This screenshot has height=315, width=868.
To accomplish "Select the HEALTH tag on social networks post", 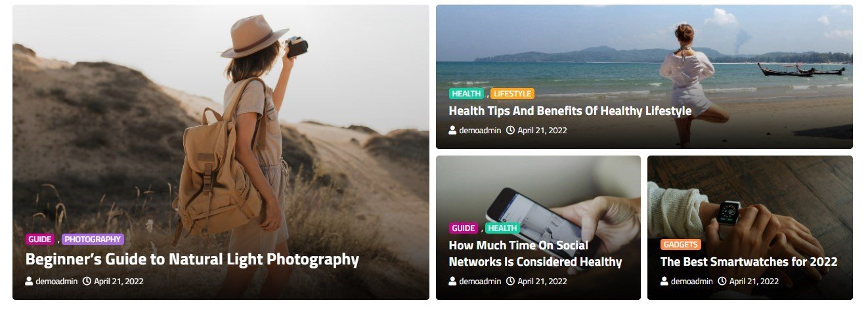I will [502, 228].
